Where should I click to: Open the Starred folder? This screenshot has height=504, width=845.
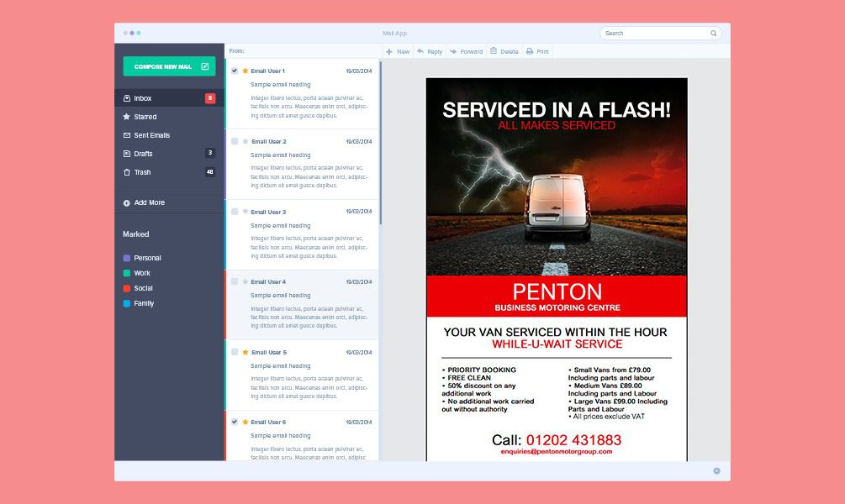[169, 116]
